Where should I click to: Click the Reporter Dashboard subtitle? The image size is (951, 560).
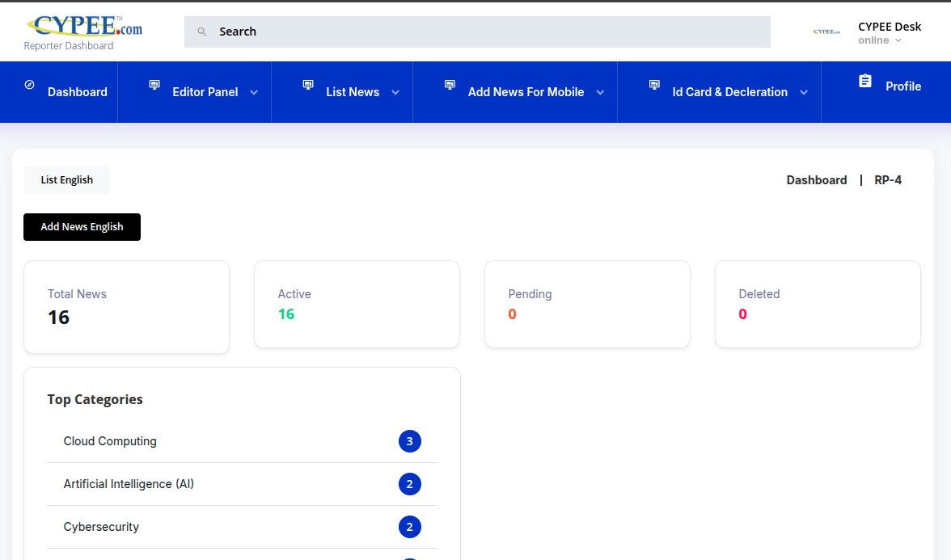point(69,46)
